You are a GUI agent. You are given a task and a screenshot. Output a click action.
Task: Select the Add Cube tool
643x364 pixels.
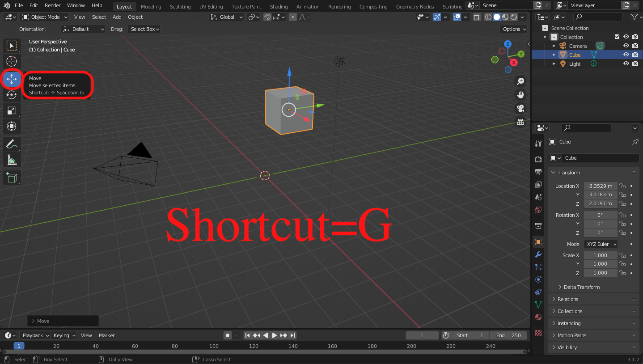12,178
